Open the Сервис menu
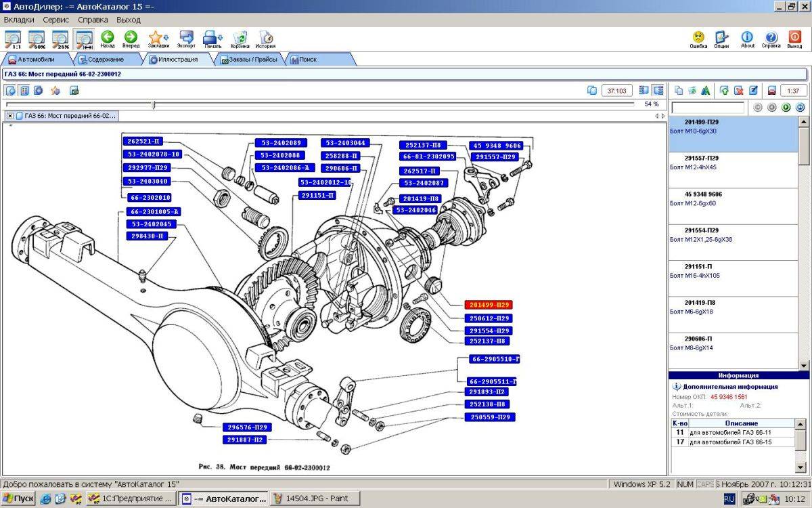Image resolution: width=812 pixels, height=508 pixels. coord(56,20)
